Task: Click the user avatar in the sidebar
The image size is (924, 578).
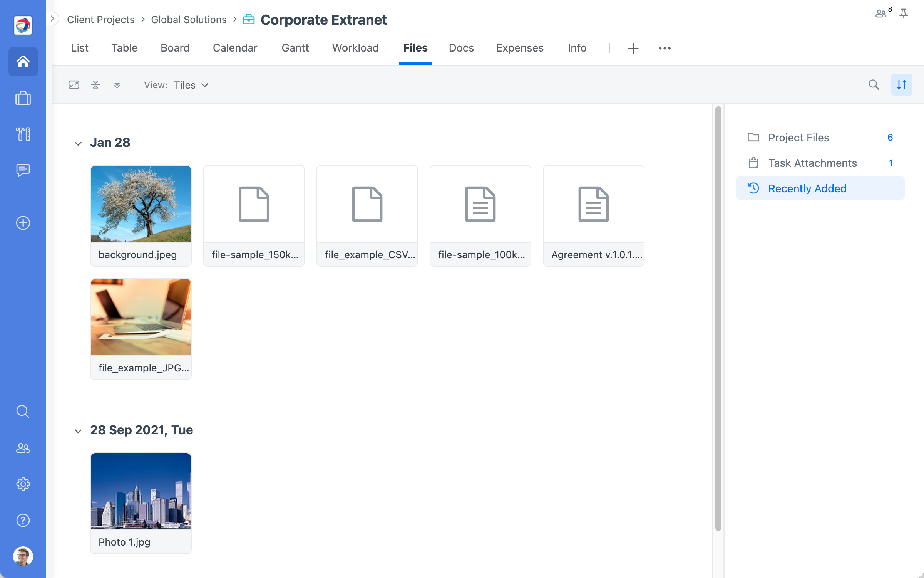Action: pos(23,556)
